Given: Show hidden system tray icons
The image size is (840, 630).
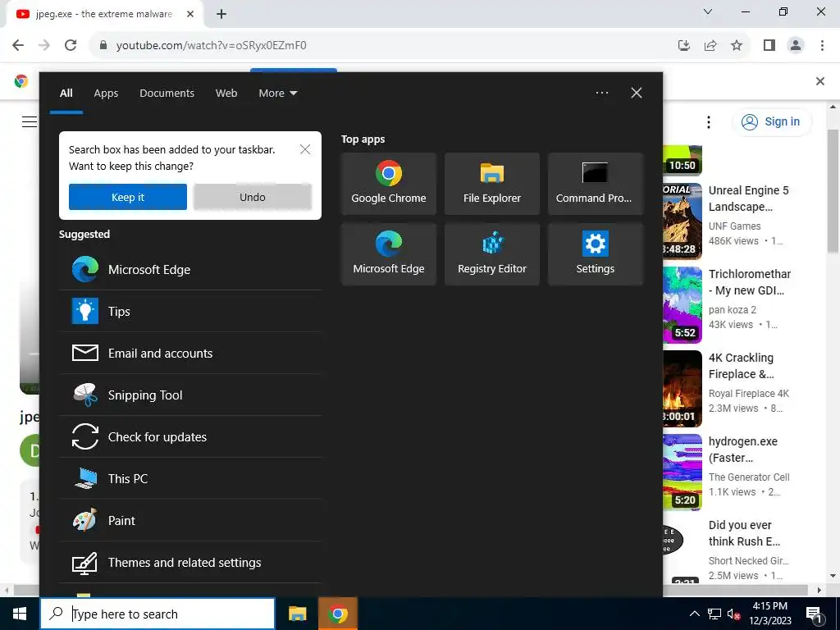Looking at the screenshot, I should pos(694,614).
